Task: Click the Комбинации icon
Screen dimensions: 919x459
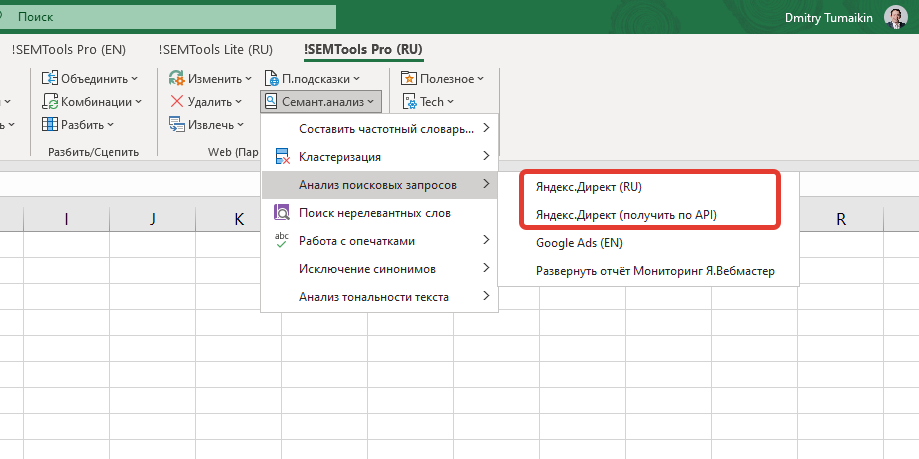Action: click(x=50, y=101)
